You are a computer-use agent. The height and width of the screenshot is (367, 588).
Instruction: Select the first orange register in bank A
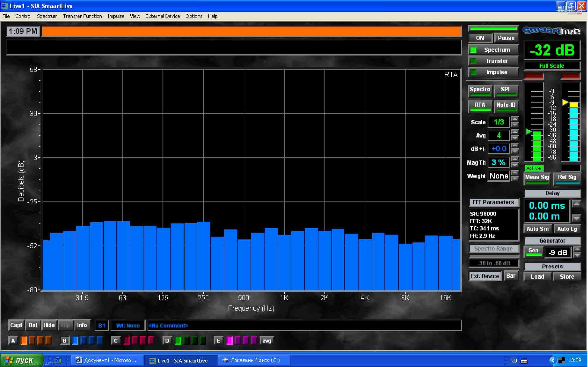24,340
